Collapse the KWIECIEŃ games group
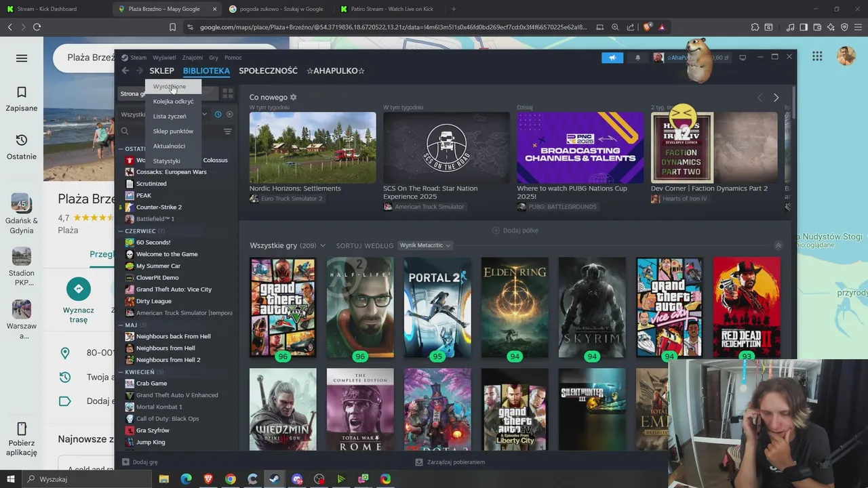868x488 pixels. pyautogui.click(x=120, y=372)
